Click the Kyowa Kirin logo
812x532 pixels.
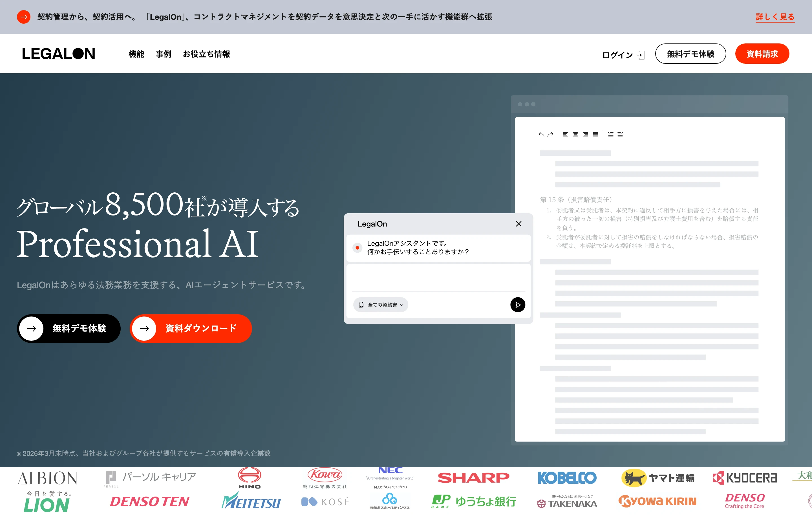657,501
